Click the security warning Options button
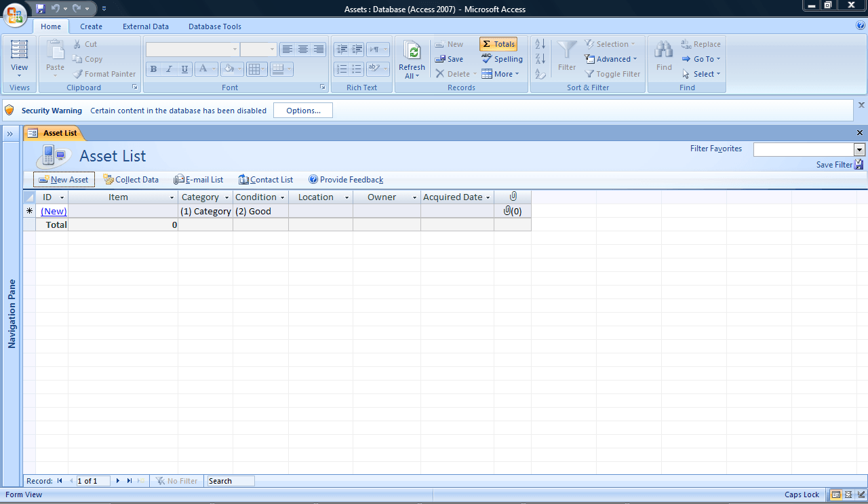 click(x=303, y=111)
